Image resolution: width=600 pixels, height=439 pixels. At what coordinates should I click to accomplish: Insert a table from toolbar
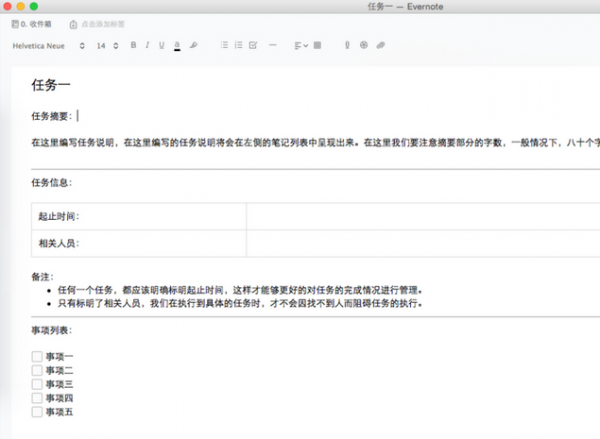318,45
